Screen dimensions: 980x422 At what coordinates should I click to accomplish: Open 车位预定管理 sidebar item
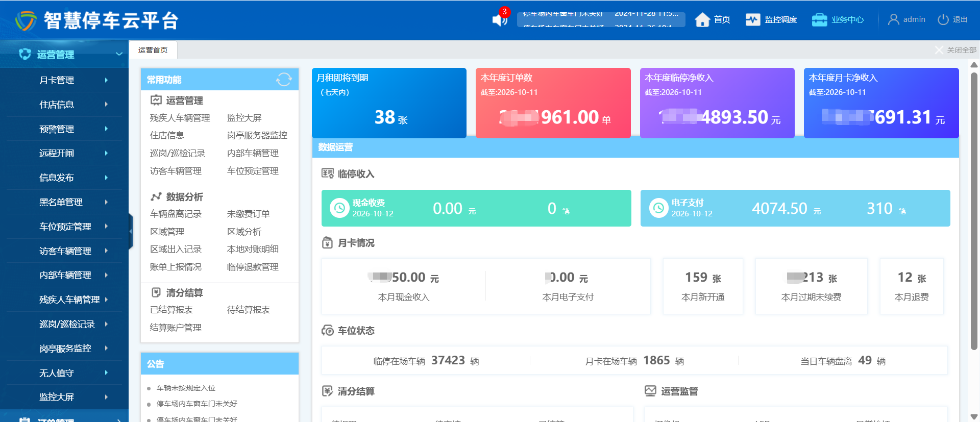pos(64,227)
